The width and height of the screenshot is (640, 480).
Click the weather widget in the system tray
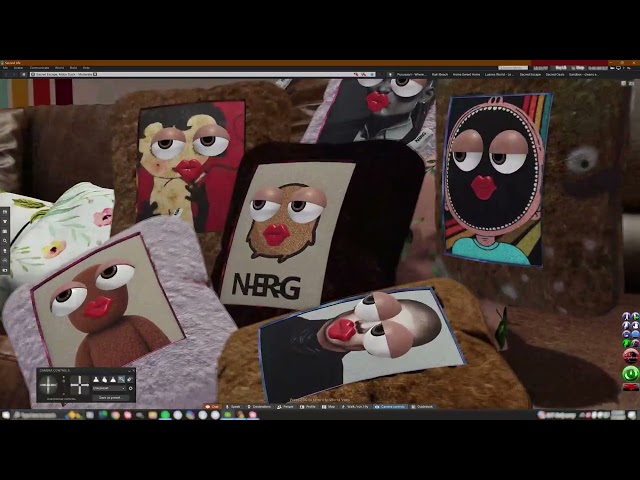pyautogui.click(x=558, y=415)
